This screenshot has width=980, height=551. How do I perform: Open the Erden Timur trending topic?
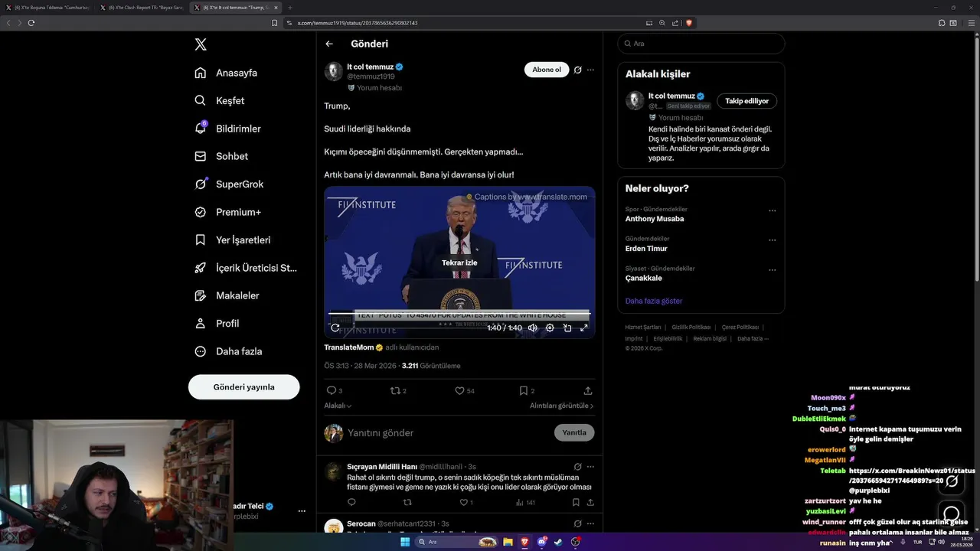pos(646,249)
